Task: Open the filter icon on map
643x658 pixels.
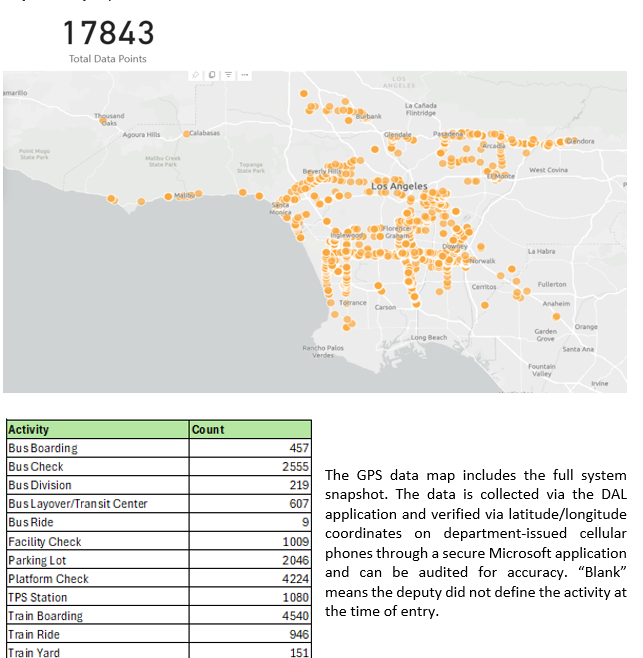Action: pyautogui.click(x=228, y=76)
